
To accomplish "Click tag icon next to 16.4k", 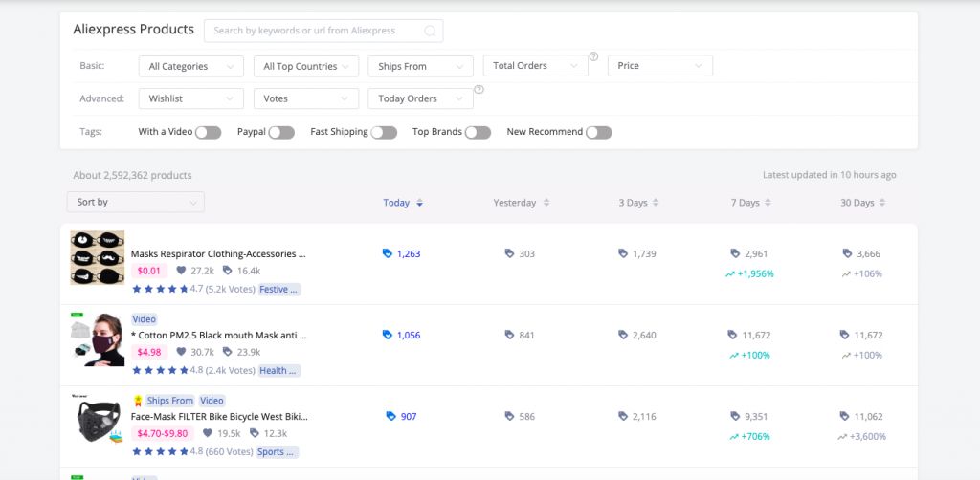I will coord(228,271).
